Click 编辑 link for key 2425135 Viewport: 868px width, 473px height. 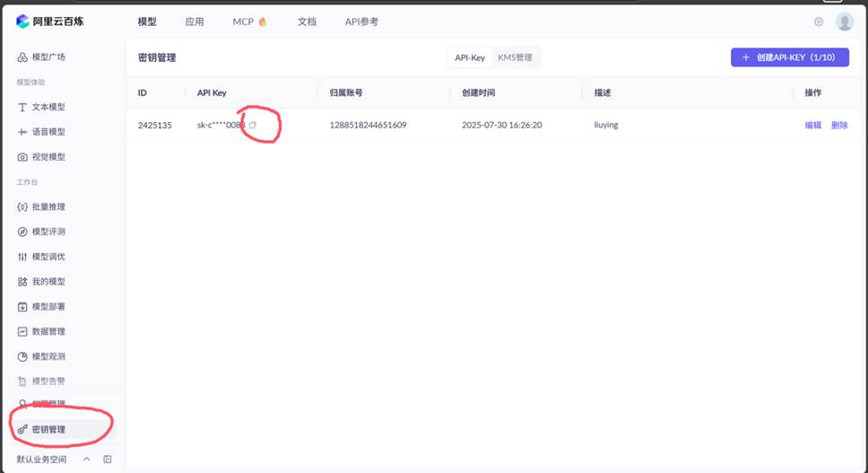pyautogui.click(x=812, y=125)
